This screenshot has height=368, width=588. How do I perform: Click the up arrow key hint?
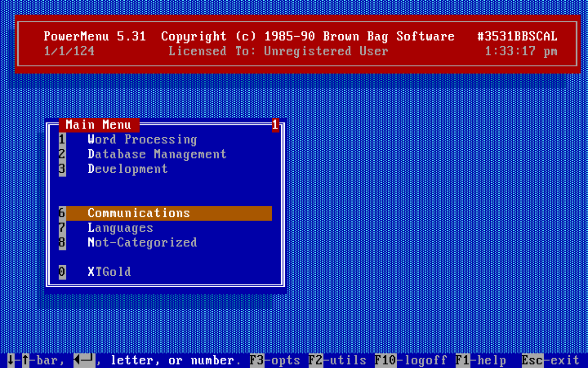coord(26,360)
